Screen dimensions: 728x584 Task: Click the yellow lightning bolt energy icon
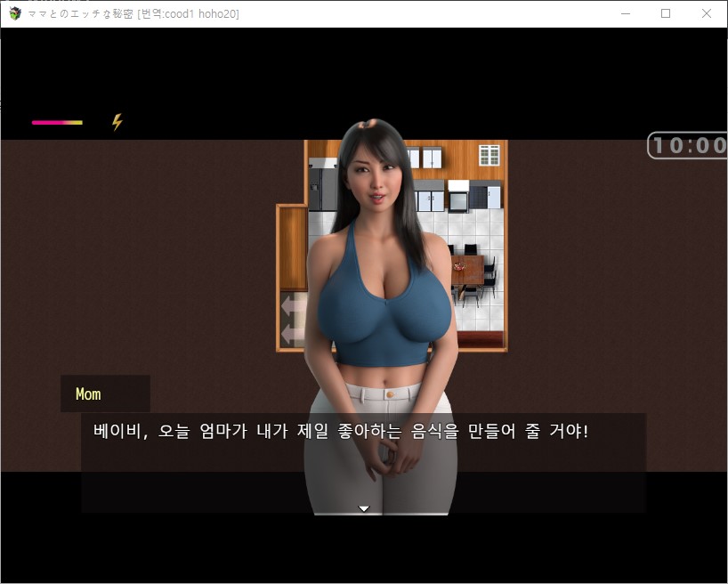(x=117, y=122)
